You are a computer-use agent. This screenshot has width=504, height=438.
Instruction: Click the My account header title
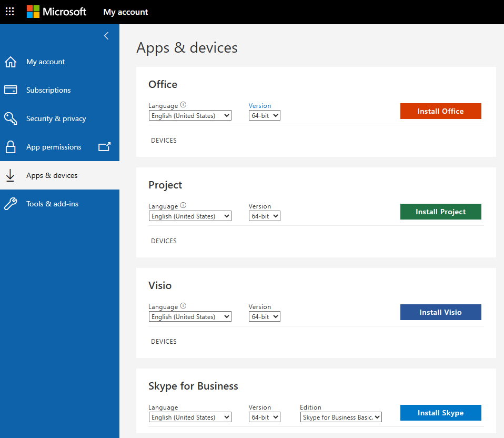(126, 12)
